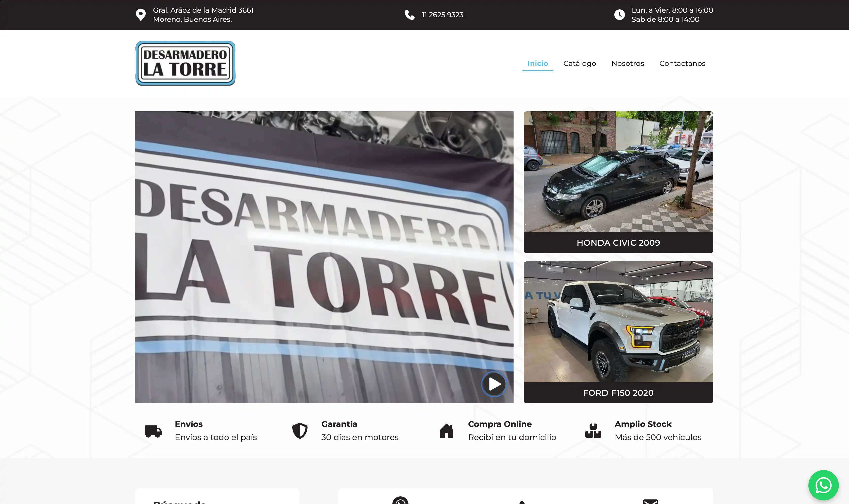Click the Garantía heading
Image resolution: width=849 pixels, height=504 pixels.
339,424
